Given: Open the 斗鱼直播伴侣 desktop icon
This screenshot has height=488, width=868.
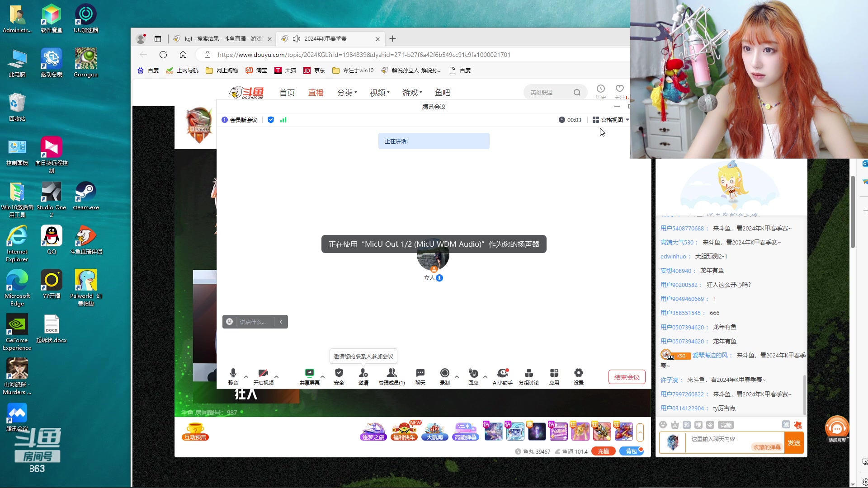Looking at the screenshot, I should click(x=86, y=240).
